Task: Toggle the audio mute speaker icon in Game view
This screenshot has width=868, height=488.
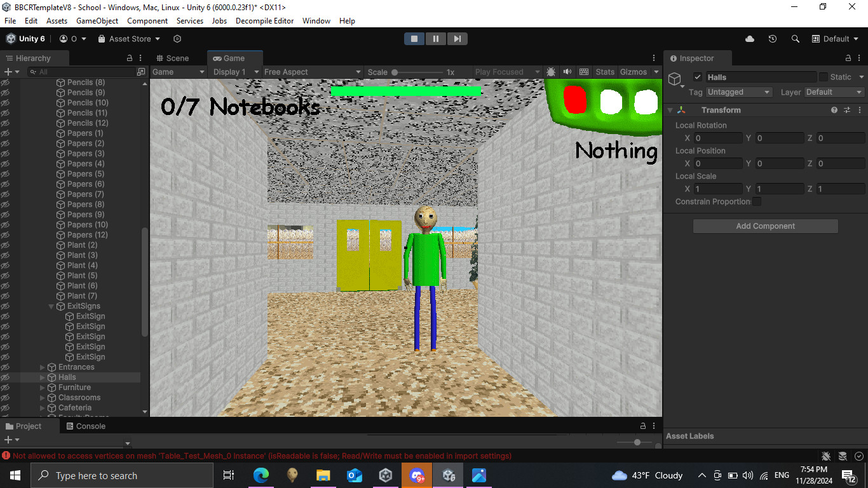Action: click(x=567, y=71)
